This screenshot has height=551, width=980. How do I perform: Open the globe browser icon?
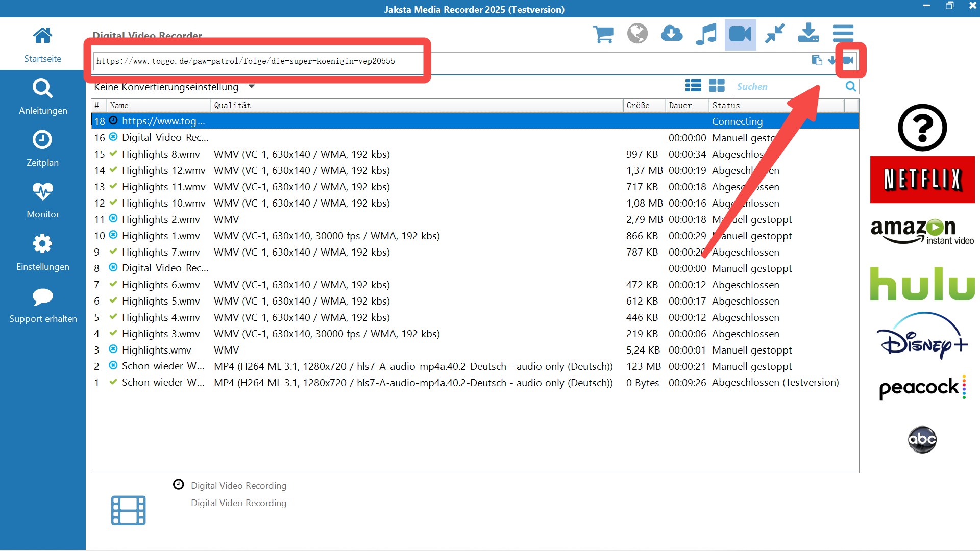click(x=637, y=34)
